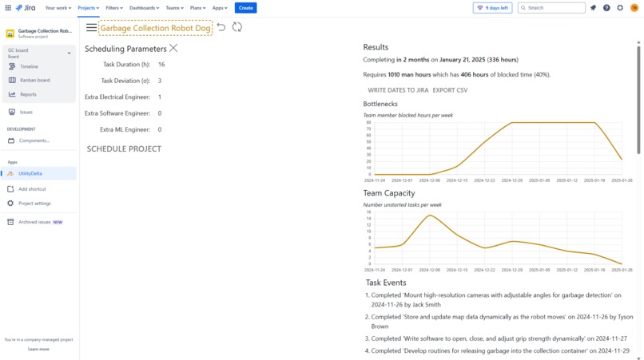Click SCHEDULE PROJECT button
The width and height of the screenshot is (644, 360).
124,149
